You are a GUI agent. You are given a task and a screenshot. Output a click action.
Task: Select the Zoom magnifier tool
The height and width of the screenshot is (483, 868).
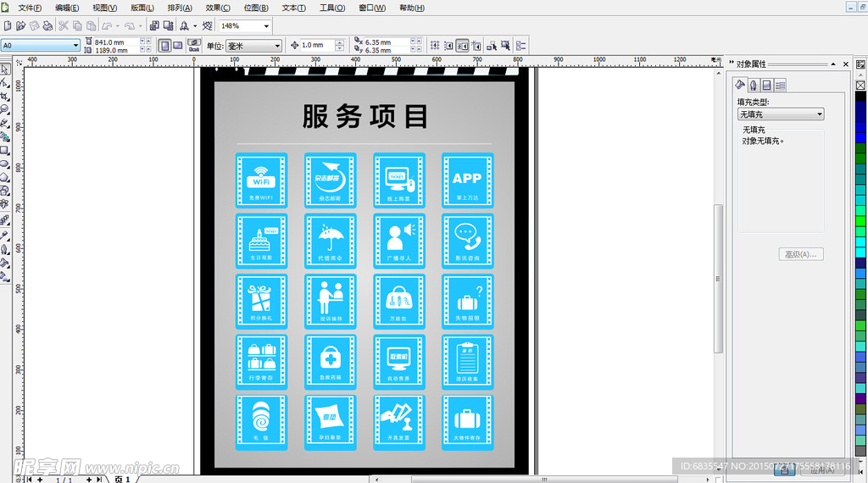[x=5, y=109]
